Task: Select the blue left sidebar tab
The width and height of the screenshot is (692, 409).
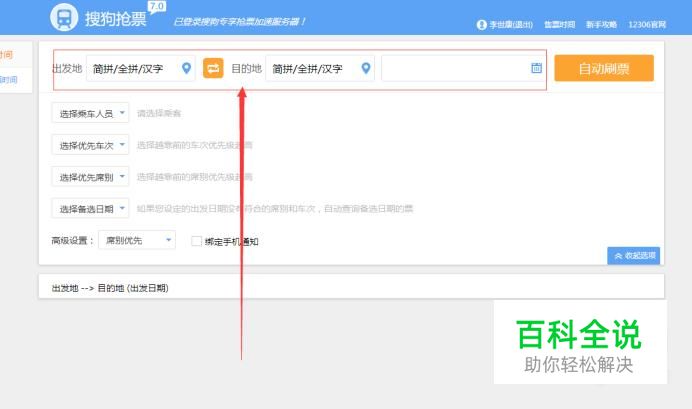Action: (x=16, y=80)
